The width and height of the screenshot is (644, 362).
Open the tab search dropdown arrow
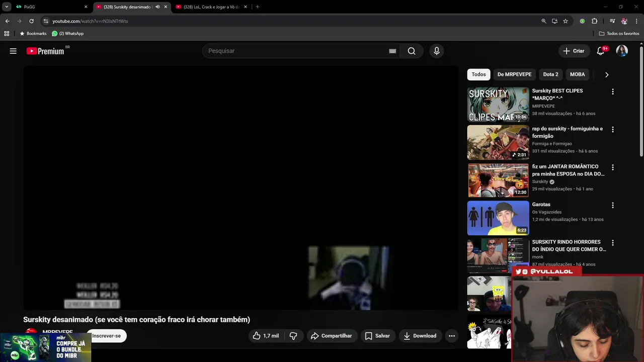pos(7,7)
